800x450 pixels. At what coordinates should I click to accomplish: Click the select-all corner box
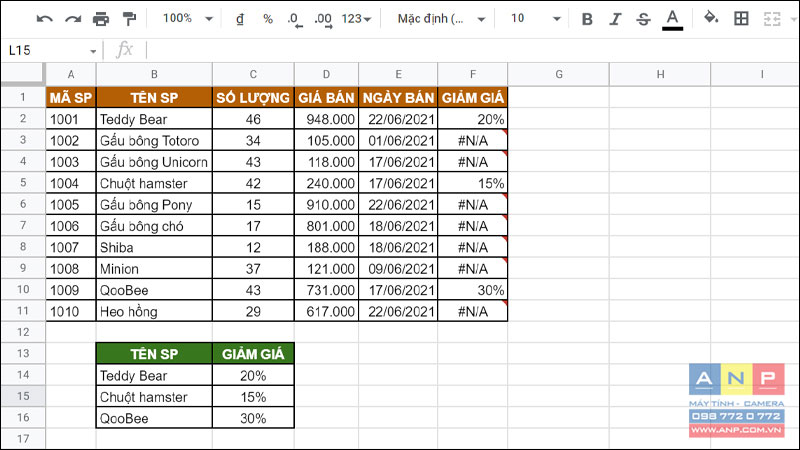point(23,74)
